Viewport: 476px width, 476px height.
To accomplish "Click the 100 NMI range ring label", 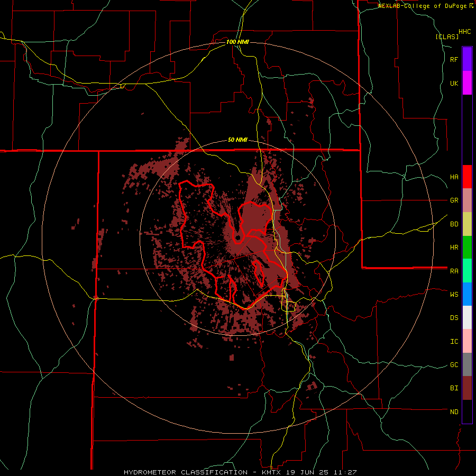I will 237,42.
